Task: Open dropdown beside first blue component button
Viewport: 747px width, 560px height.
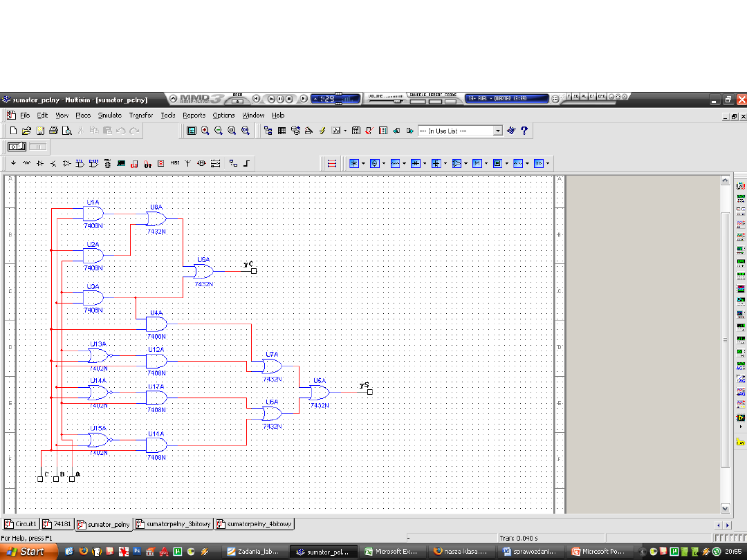Action: click(364, 164)
